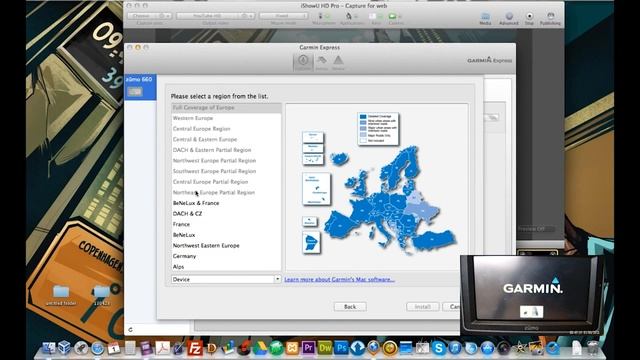Click the tag-shaped icon in Garmin Express toolbar
The width and height of the screenshot is (640, 360).
[x=322, y=62]
